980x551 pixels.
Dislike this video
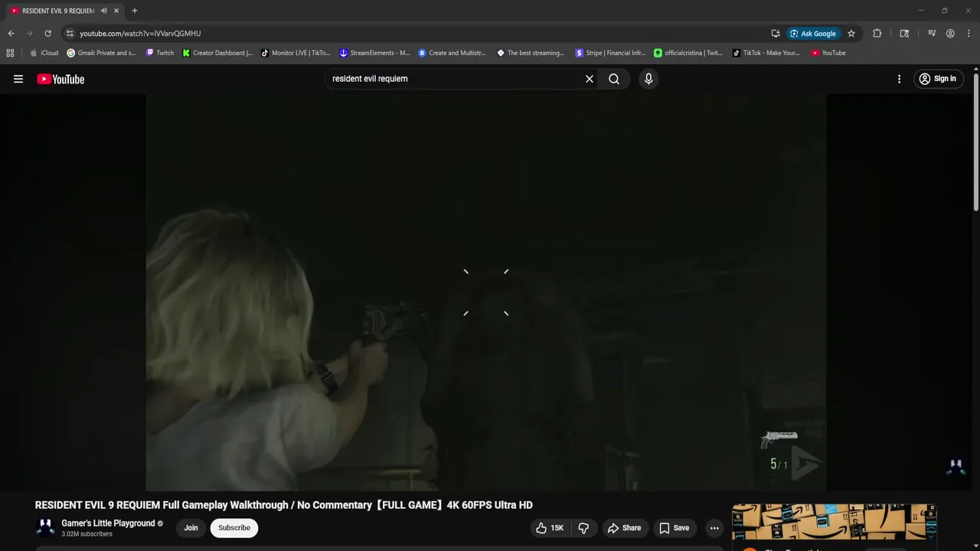(x=583, y=528)
